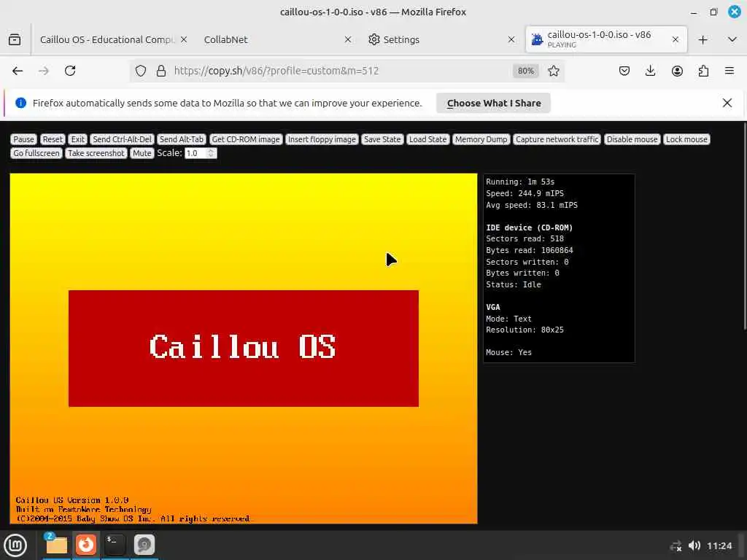Click the 'Resolution: 80x25' text
Viewport: 747px width, 560px height.
525,330
